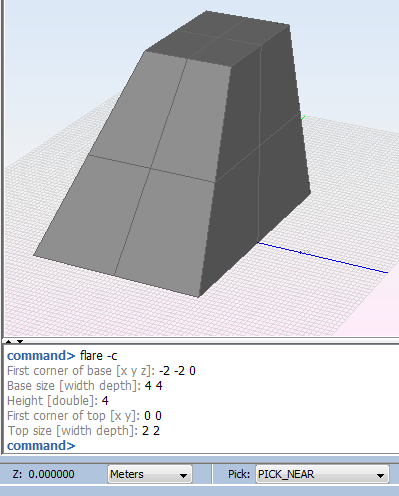
Task: Select the top face of the flare solid
Action: click(218, 38)
